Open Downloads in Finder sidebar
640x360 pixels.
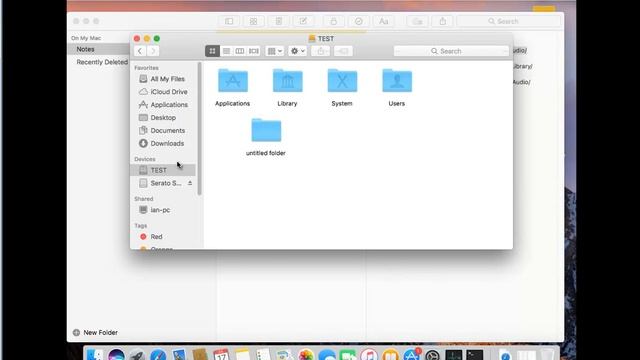click(163, 144)
